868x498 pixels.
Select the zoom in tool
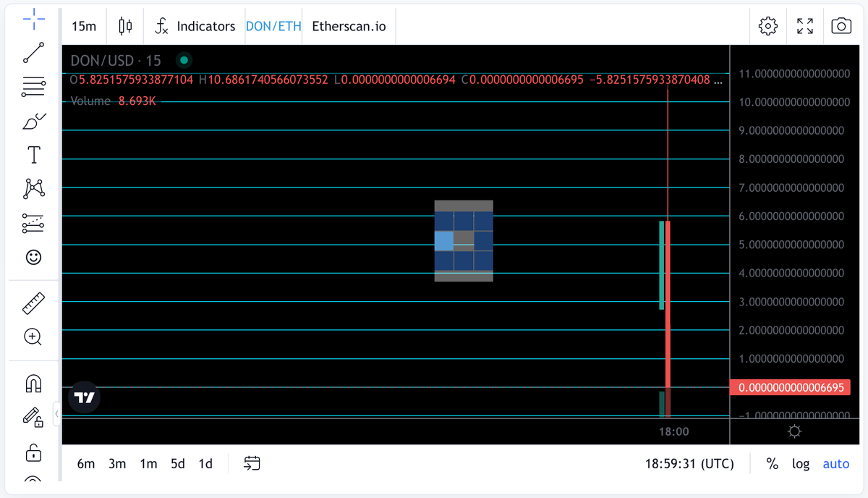click(x=33, y=337)
